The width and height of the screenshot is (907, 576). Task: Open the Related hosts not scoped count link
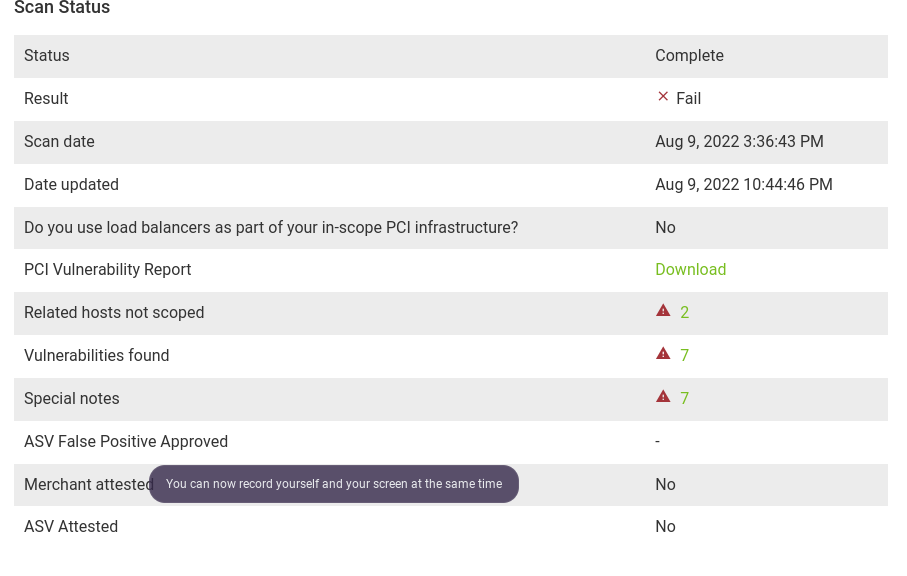(x=685, y=313)
